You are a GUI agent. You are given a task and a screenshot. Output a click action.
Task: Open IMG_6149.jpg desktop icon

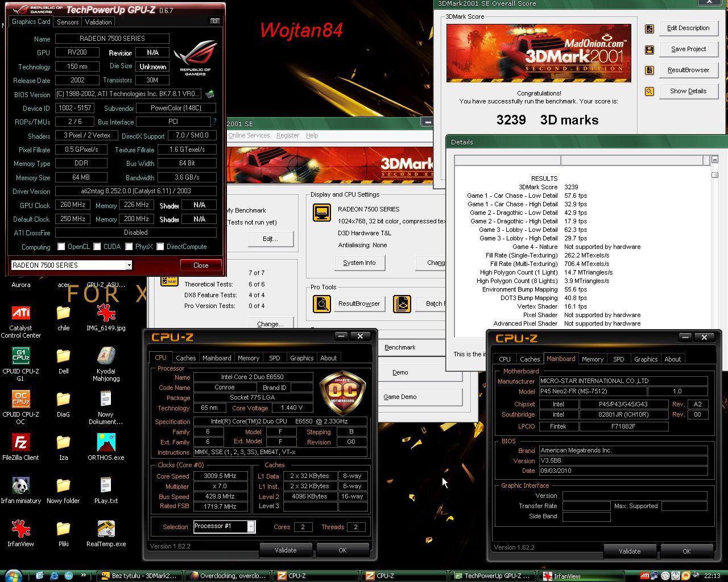pos(106,318)
